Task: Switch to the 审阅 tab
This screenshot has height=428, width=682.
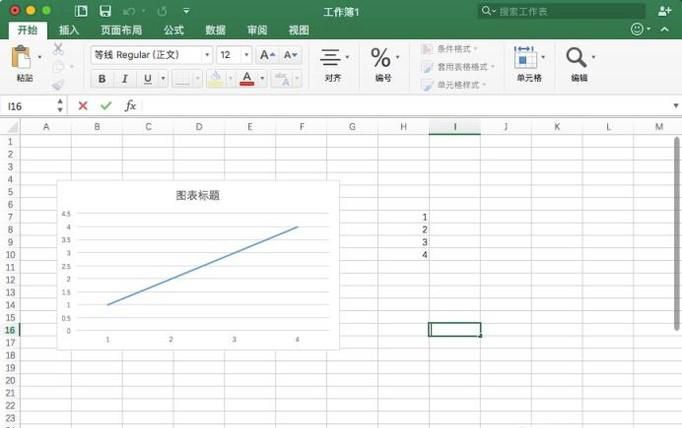Action: coord(257,30)
